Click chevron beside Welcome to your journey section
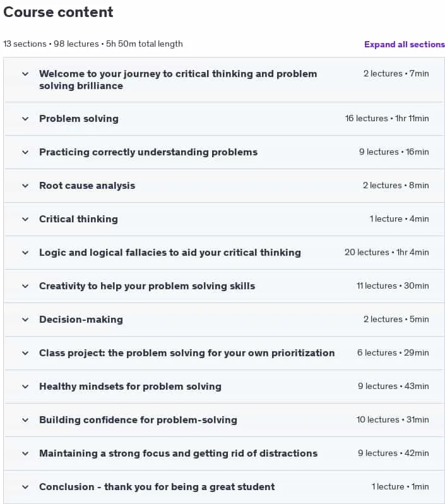This screenshot has height=504, width=445. click(x=25, y=74)
